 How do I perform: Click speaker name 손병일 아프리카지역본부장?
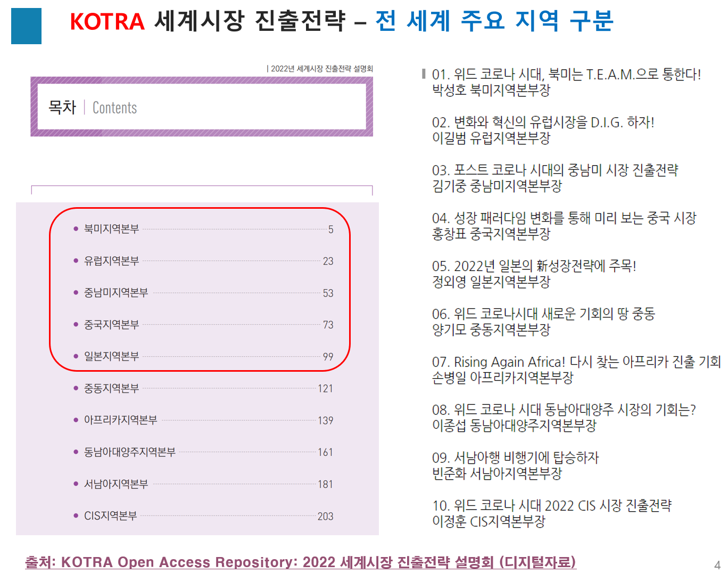[503, 378]
